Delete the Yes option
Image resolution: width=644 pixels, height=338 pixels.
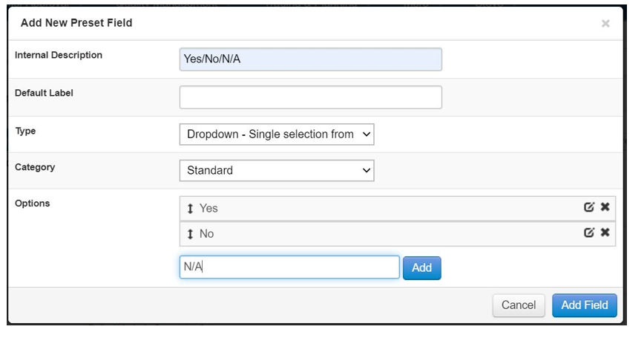click(x=605, y=208)
